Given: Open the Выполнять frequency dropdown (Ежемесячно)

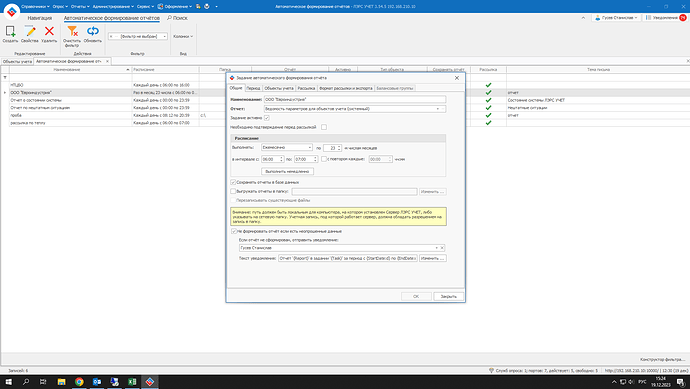Looking at the screenshot, I should [x=310, y=147].
